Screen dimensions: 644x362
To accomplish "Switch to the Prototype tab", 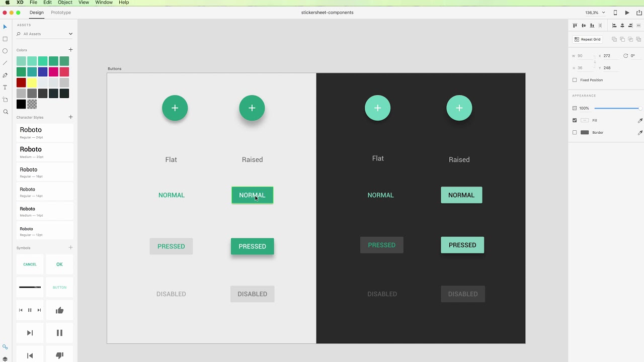I will [61, 13].
